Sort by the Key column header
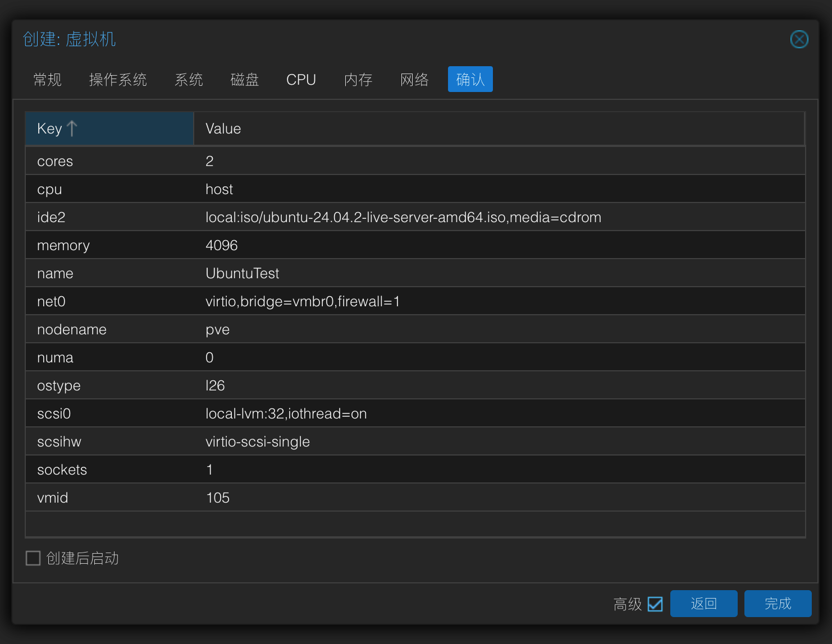 coord(109,128)
